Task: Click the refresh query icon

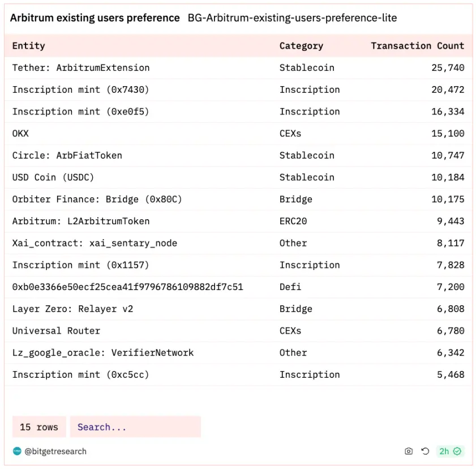Action: [x=425, y=451]
